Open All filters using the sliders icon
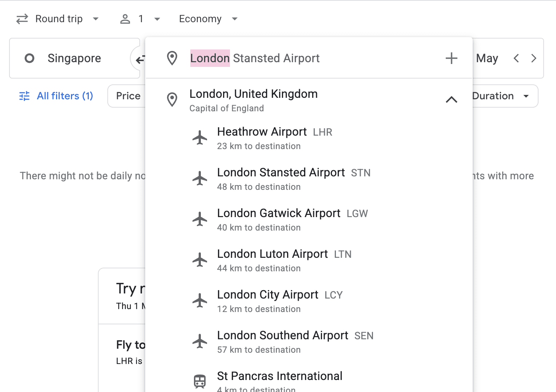The height and width of the screenshot is (392, 556). point(24,96)
